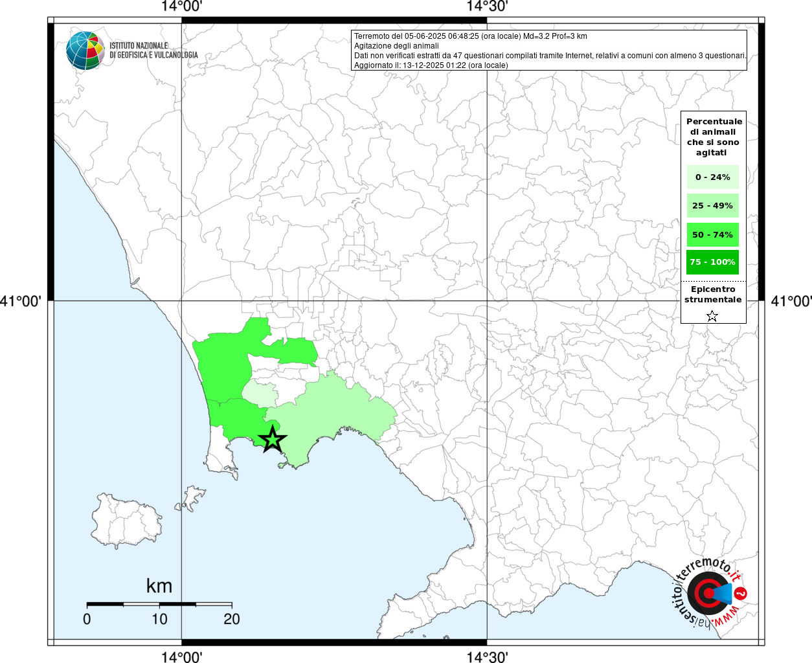Select the 0 - 24% legend swatch
Screen dimensions: 812x663
(x=712, y=177)
